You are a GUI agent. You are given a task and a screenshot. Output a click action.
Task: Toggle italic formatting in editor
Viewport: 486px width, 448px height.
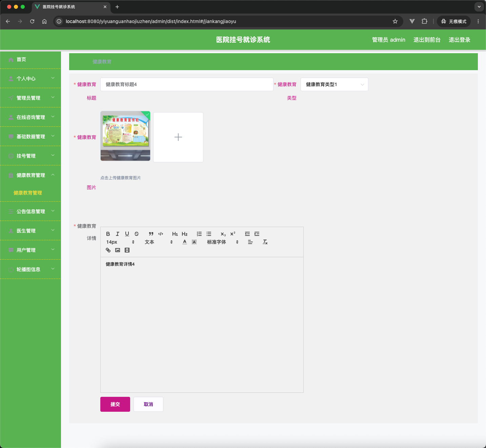pos(118,234)
